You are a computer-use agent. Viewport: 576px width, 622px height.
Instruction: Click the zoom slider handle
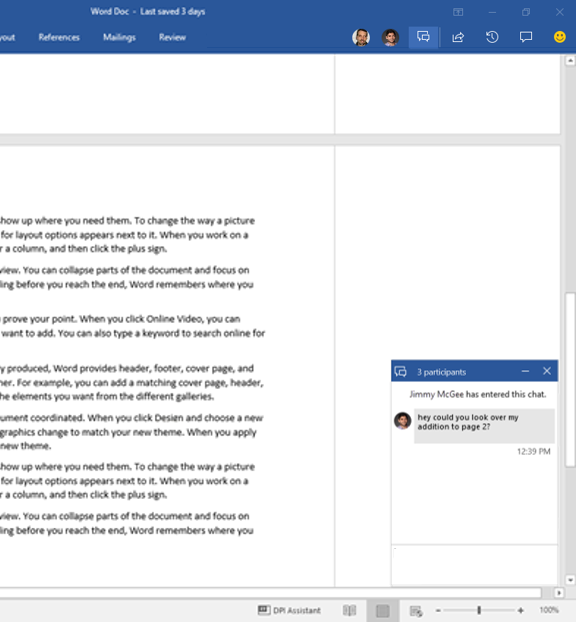point(479,610)
